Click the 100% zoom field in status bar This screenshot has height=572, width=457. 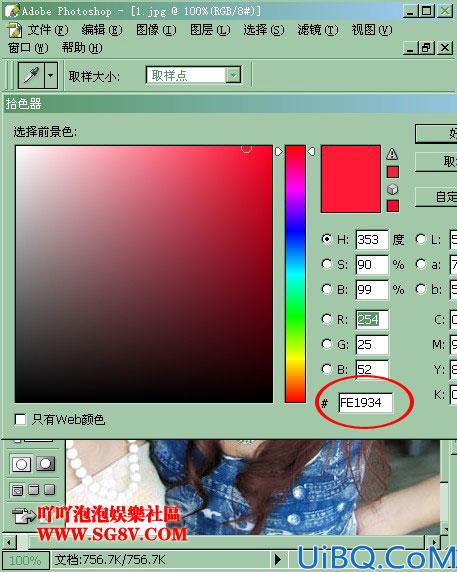pos(26,560)
